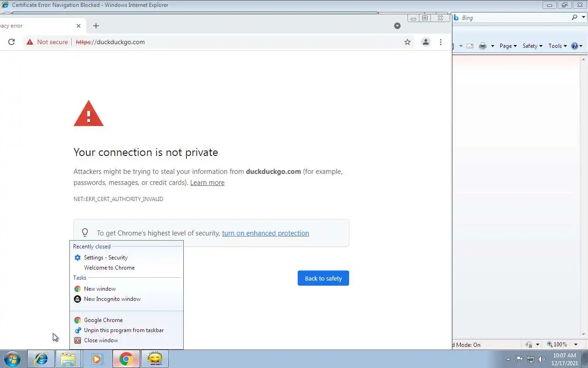This screenshot has width=588, height=368.
Task: Click the IE vertical scrollbar down arrow
Action: pyautogui.click(x=584, y=334)
